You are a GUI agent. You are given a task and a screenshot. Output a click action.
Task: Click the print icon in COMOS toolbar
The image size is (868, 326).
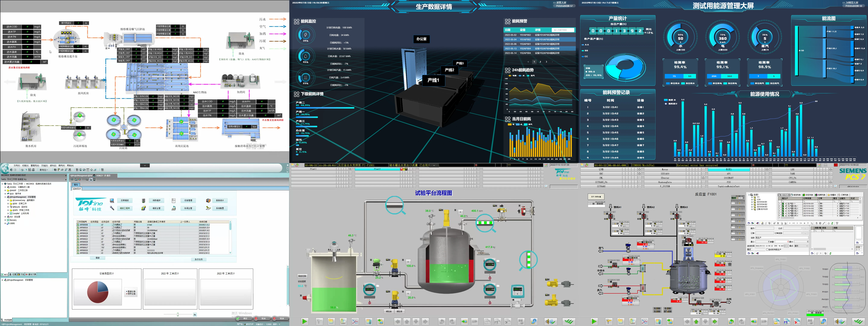click(x=33, y=170)
